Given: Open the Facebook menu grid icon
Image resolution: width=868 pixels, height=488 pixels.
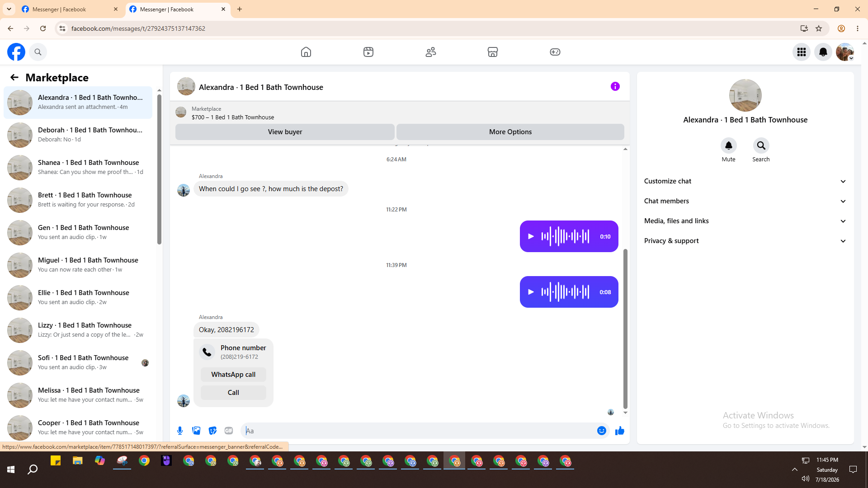Looking at the screenshot, I should [x=802, y=52].
